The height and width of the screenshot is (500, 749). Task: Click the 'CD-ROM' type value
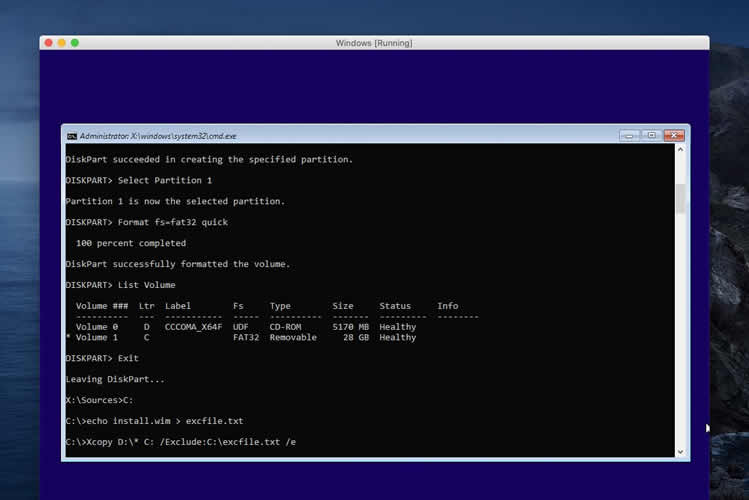285,327
